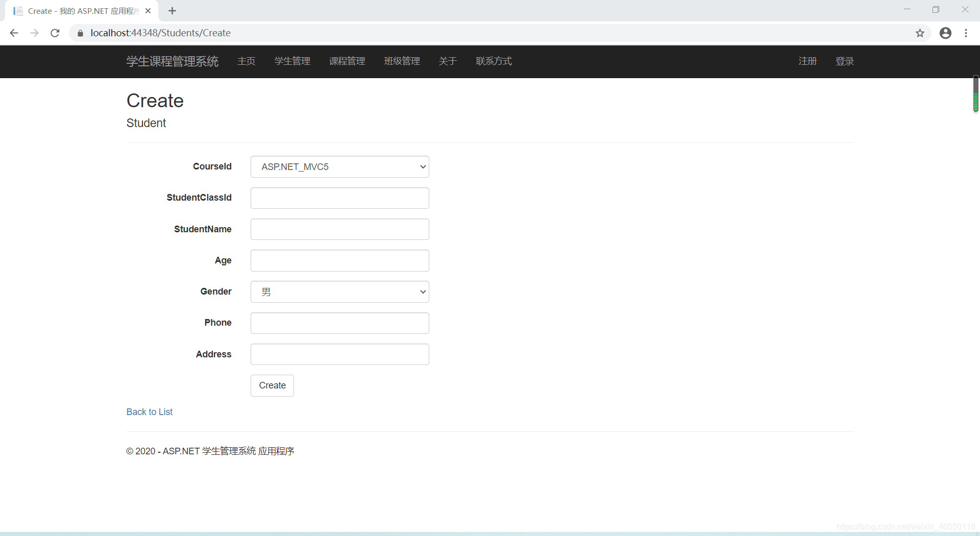Click the page vertical scrollbar thumb
Viewport: 980px width, 536px height.
pos(975,94)
